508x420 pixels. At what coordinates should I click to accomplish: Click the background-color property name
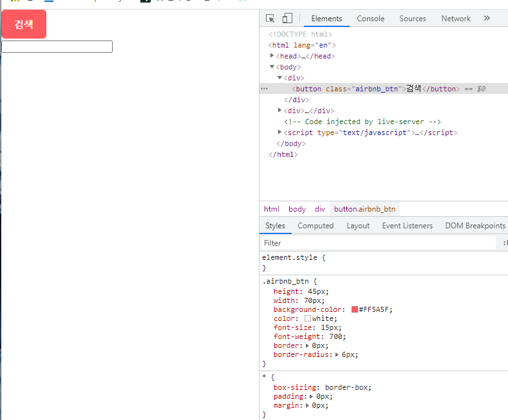tap(308, 309)
